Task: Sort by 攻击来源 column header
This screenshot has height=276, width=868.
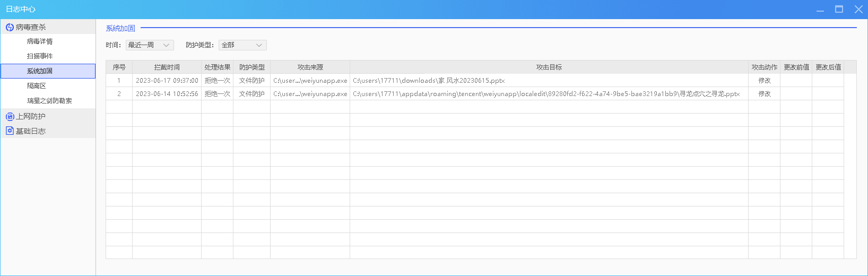Action: [x=310, y=67]
